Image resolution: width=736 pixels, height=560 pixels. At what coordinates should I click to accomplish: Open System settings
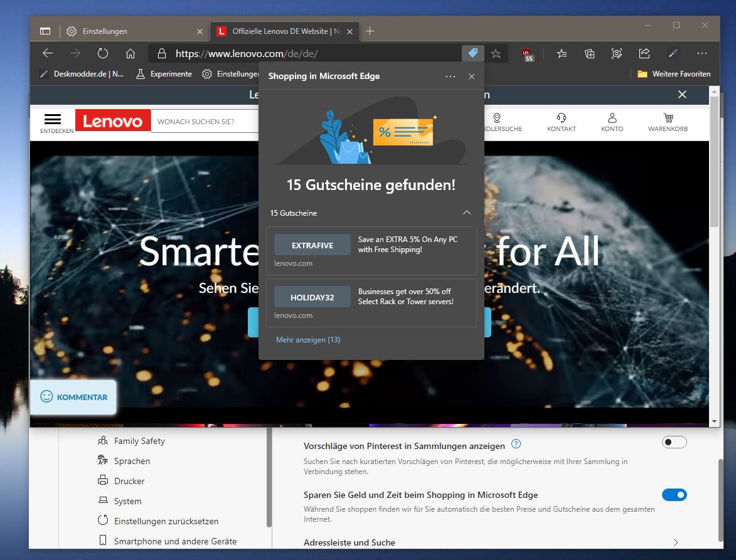pyautogui.click(x=120, y=501)
